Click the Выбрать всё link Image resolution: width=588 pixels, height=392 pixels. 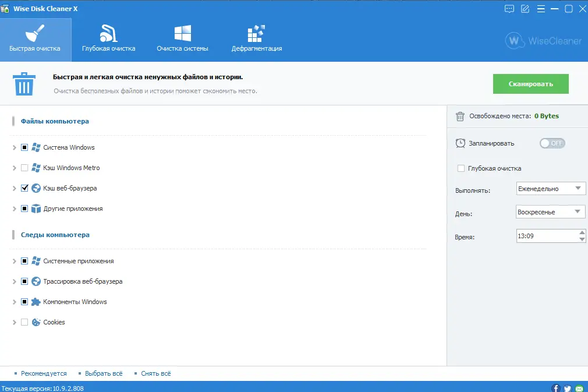(104, 373)
